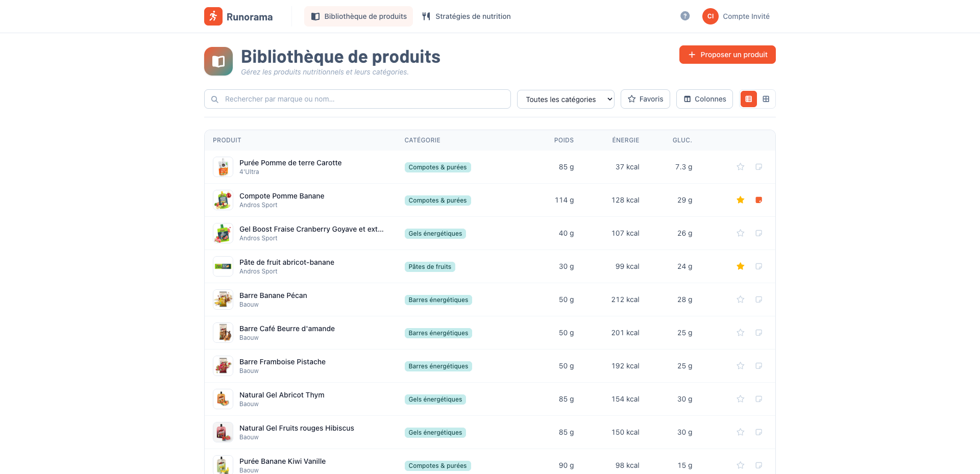Open note for Natural Gel Fruits rouges Hibiscus
This screenshot has height=474, width=980.
tap(759, 432)
